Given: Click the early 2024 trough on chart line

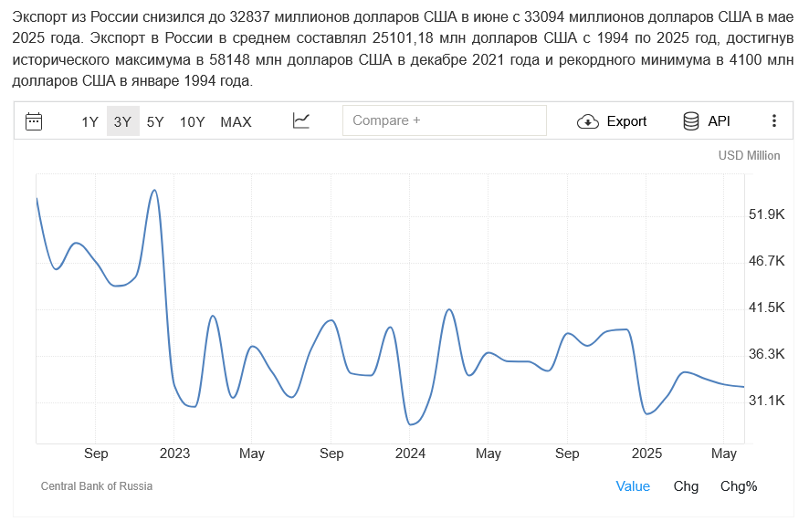Looking at the screenshot, I should pyautogui.click(x=411, y=424).
